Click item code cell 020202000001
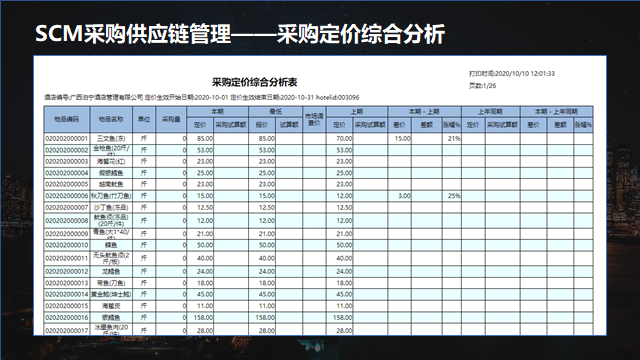The image size is (640, 360). point(67,138)
